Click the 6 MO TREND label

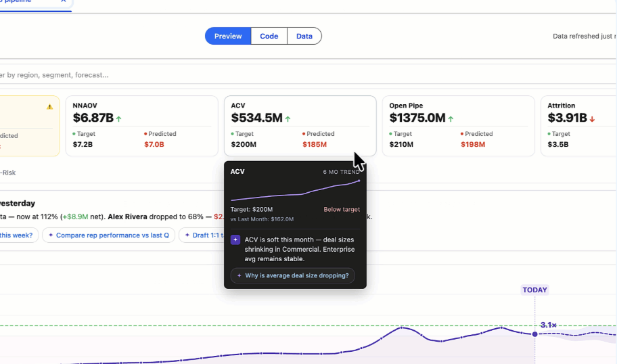coord(341,172)
